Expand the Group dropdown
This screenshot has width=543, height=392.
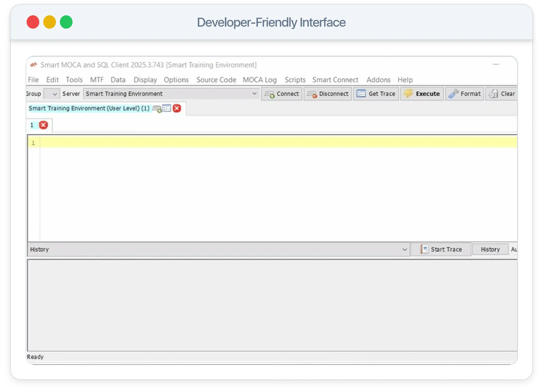pyautogui.click(x=52, y=94)
